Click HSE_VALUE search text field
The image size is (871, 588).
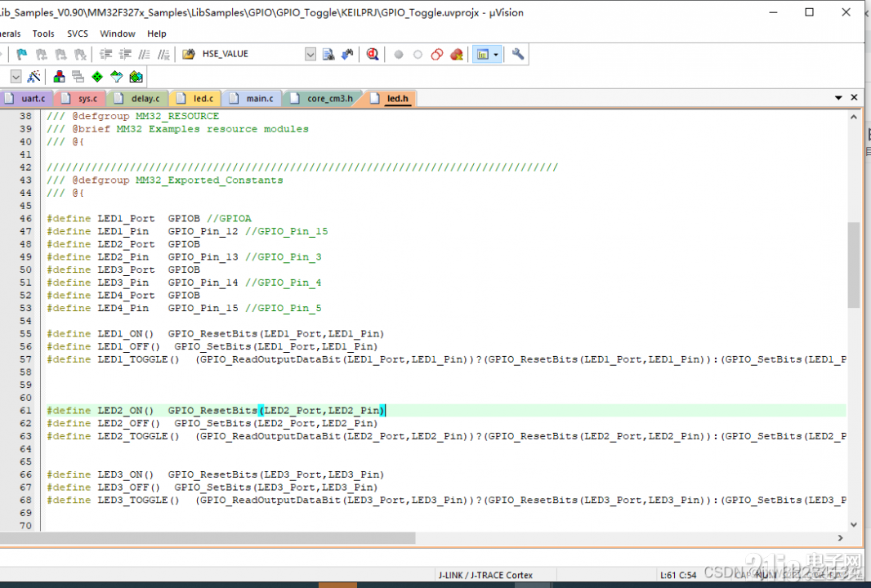coord(251,54)
